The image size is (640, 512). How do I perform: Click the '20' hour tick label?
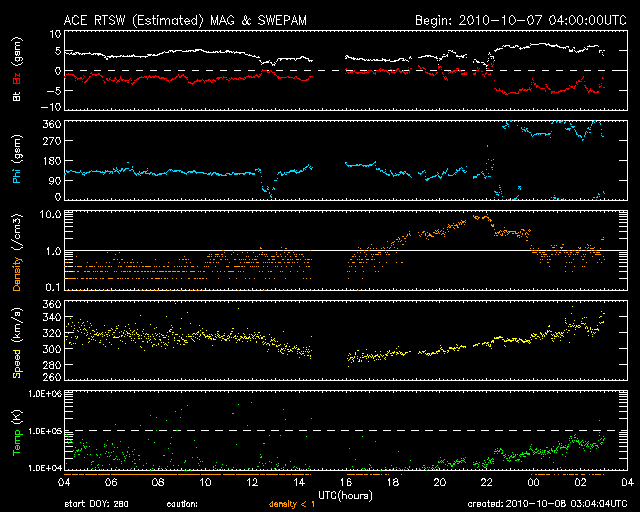click(x=440, y=482)
